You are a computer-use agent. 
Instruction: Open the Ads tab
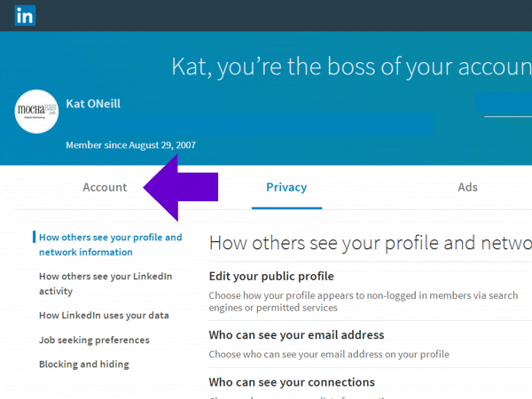[x=467, y=187]
